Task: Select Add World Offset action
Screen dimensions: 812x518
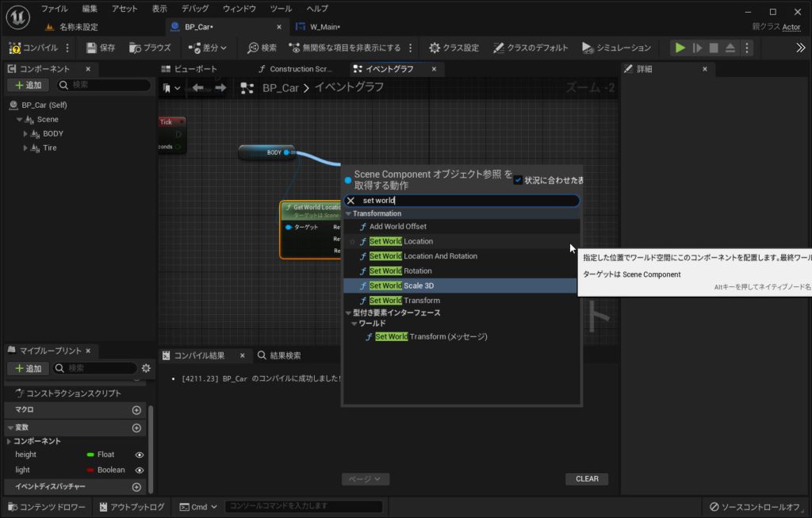Action: click(398, 226)
